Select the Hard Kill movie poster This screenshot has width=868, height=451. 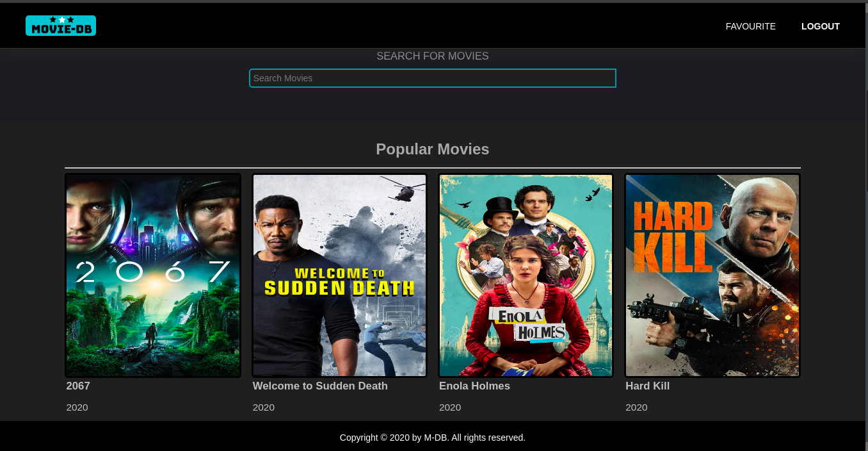tap(712, 275)
